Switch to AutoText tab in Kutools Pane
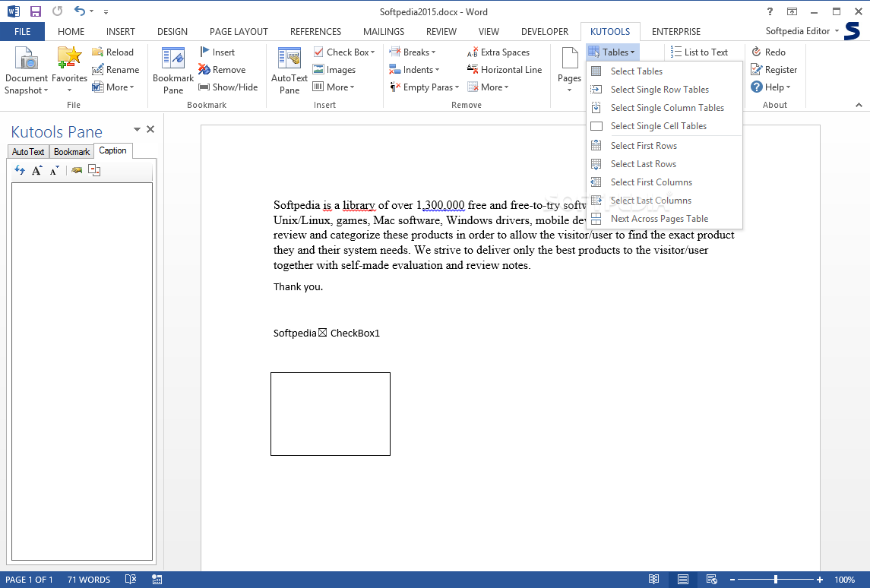 (28, 151)
